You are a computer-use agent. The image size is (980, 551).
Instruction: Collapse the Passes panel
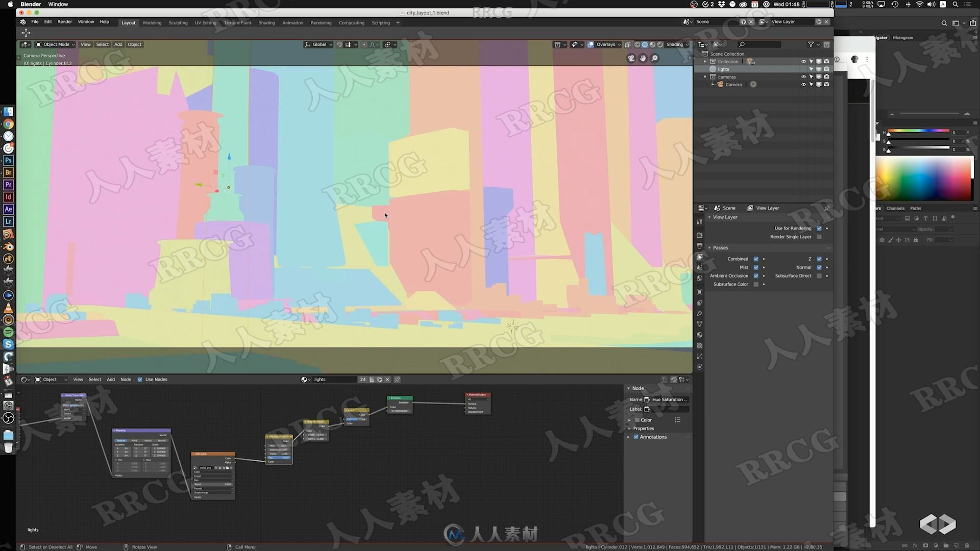709,248
